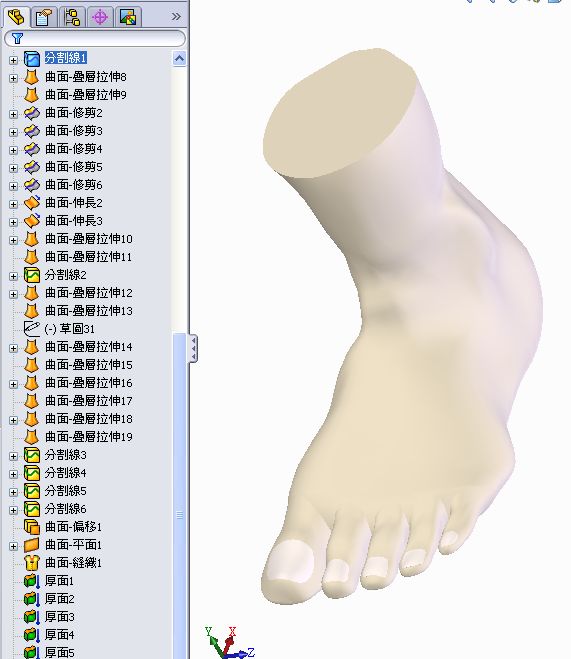Click the 厚面1 thicken icon
Screen dimensions: 571x659
pos(32,581)
